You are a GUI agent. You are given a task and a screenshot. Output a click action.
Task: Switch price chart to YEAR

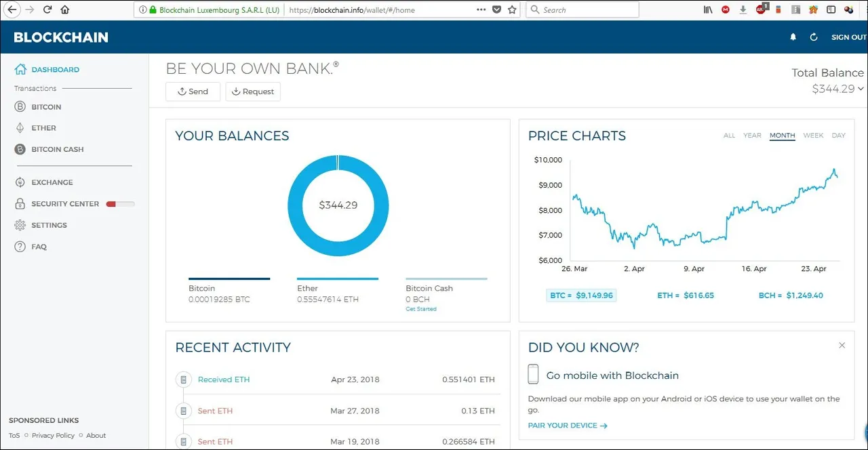752,136
